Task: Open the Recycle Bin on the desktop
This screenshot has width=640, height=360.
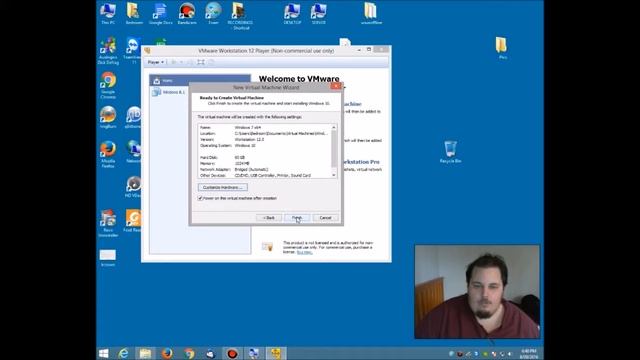Action: tap(450, 152)
